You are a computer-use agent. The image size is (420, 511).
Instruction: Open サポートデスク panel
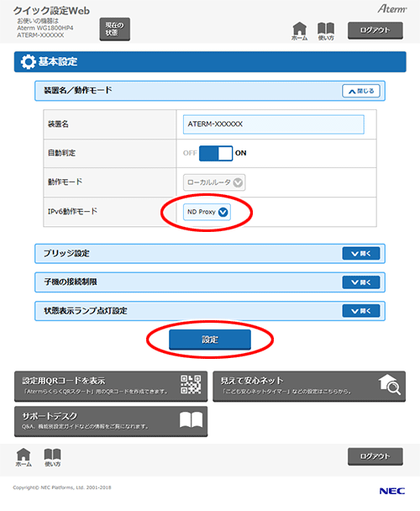click(x=111, y=421)
